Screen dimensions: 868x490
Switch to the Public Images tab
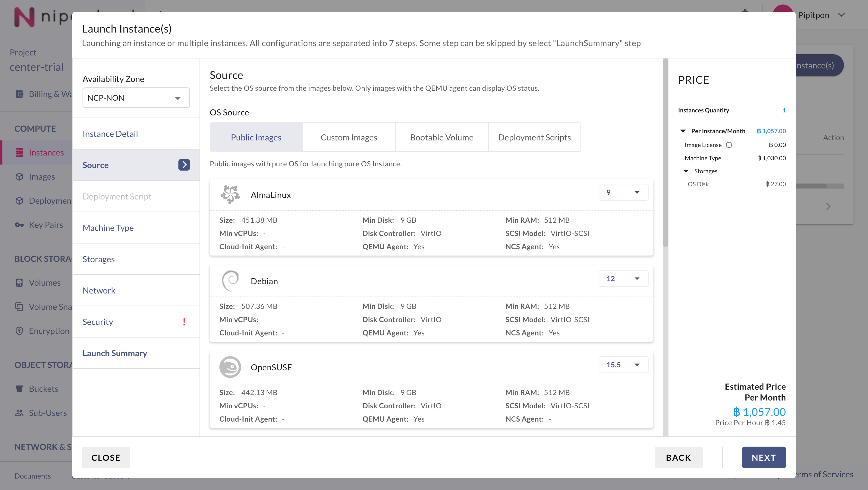pyautogui.click(x=256, y=137)
